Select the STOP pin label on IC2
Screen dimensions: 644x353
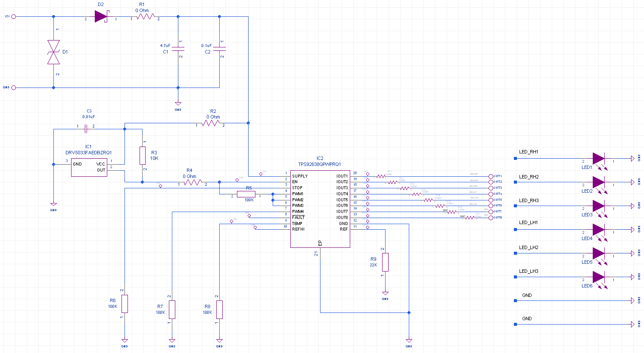[297, 188]
